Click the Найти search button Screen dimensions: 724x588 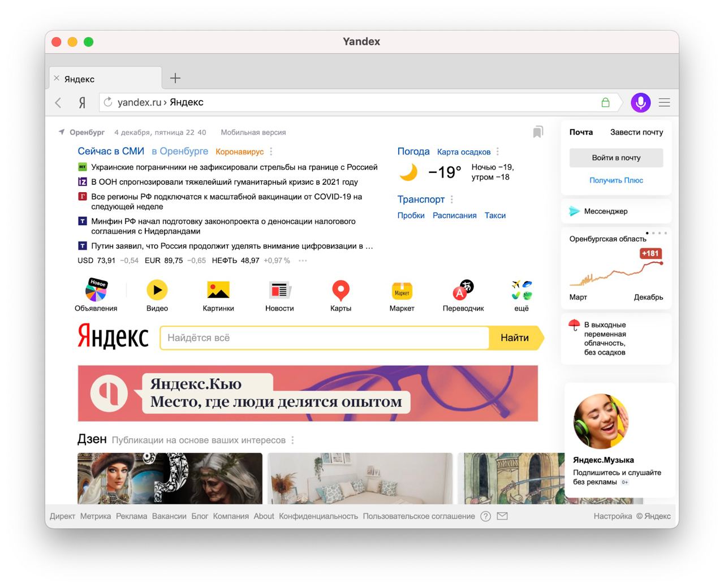(x=515, y=338)
